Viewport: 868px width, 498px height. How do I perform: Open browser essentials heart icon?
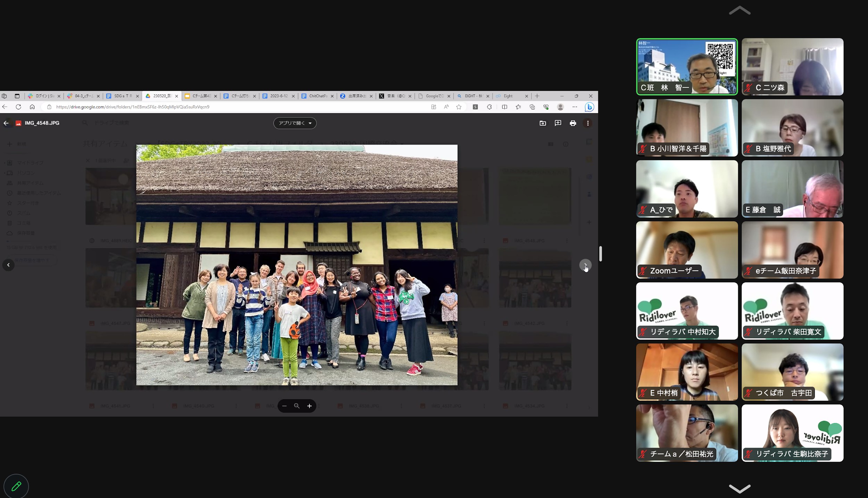pyautogui.click(x=546, y=107)
